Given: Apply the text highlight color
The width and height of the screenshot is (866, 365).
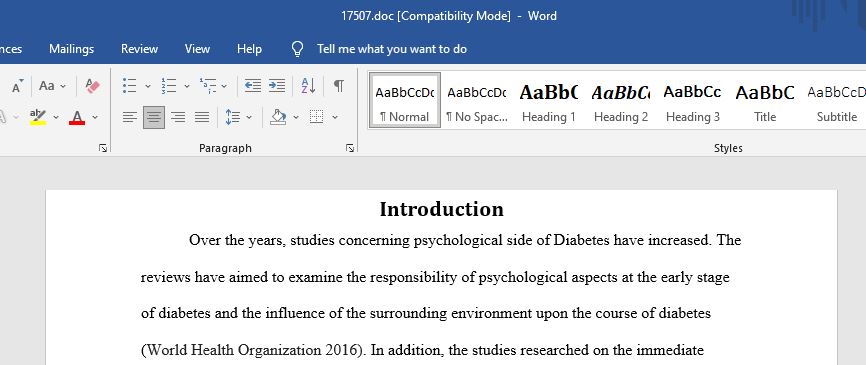Looking at the screenshot, I should pos(38,117).
